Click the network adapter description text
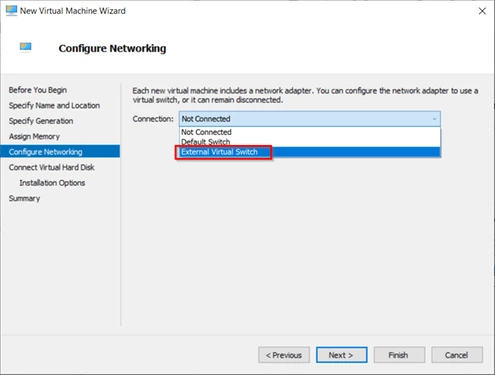 click(x=305, y=95)
